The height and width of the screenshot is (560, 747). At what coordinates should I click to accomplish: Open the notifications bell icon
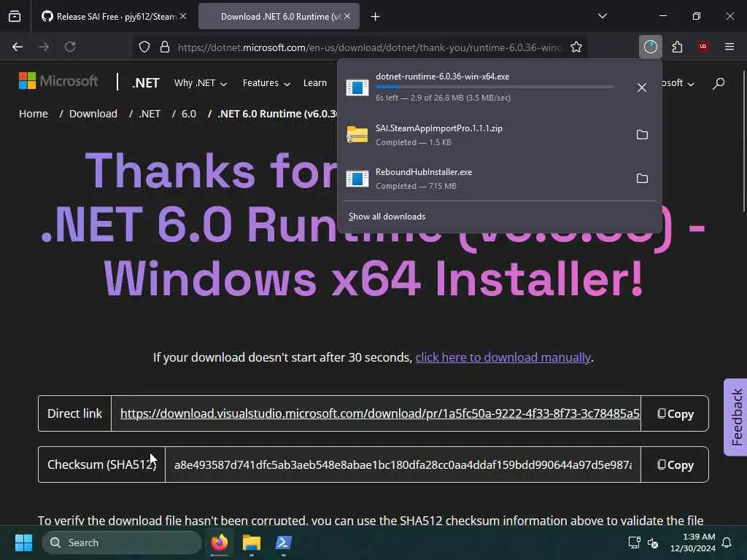tap(727, 542)
